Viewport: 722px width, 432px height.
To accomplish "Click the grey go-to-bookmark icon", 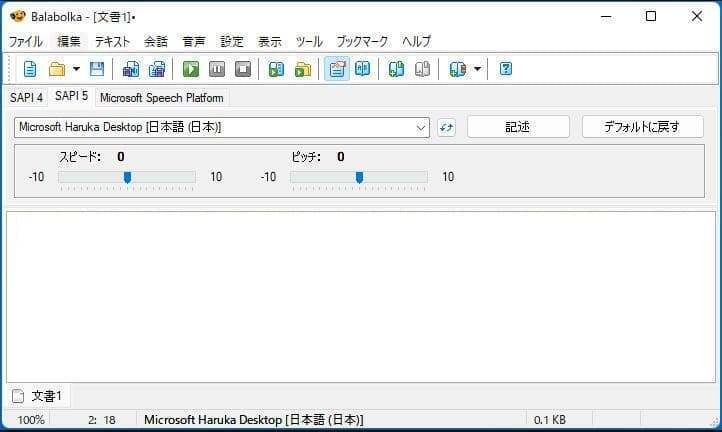I will pyautogui.click(x=422, y=69).
